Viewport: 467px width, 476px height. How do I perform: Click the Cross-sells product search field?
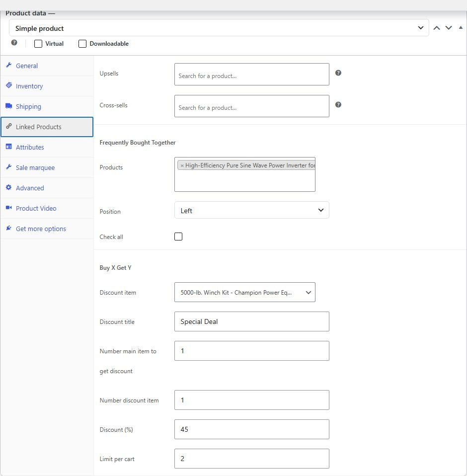pyautogui.click(x=251, y=106)
